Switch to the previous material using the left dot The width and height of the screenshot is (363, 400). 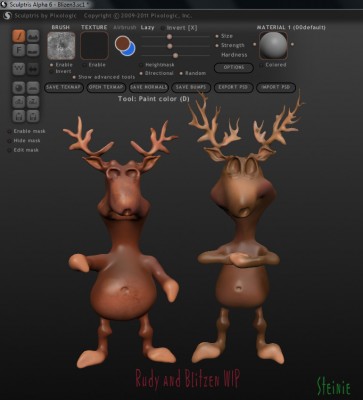pyautogui.click(x=255, y=44)
